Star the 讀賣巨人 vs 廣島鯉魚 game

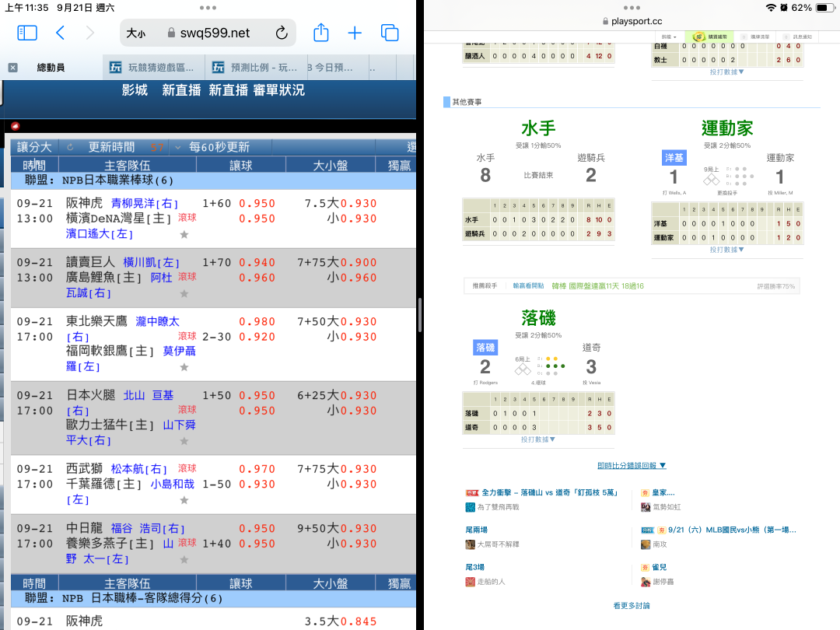pyautogui.click(x=184, y=293)
